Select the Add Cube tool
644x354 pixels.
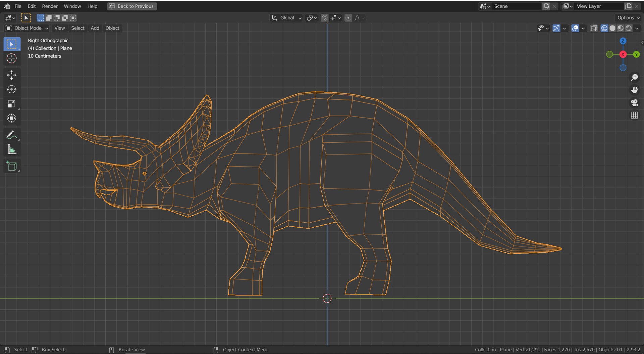pyautogui.click(x=11, y=166)
